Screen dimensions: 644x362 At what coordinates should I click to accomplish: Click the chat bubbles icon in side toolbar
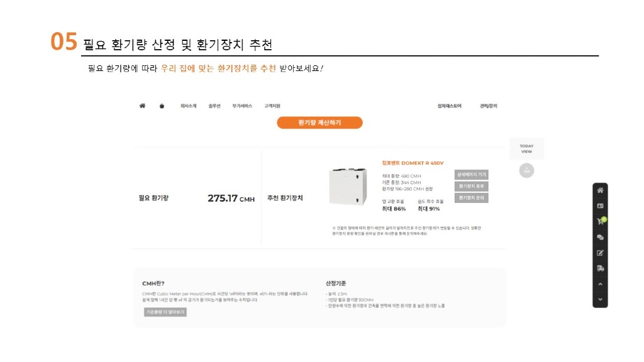coord(600,238)
